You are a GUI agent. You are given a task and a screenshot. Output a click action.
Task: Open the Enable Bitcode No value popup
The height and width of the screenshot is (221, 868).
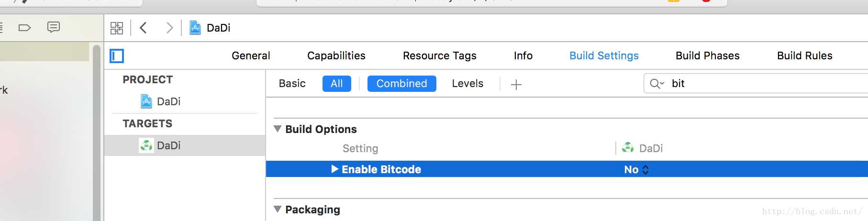tap(636, 169)
